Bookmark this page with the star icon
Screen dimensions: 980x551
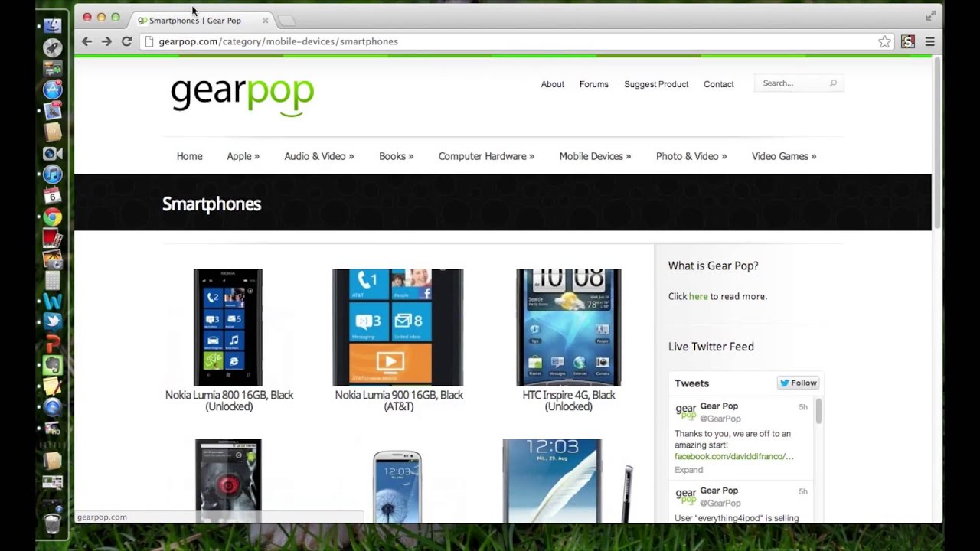(884, 41)
